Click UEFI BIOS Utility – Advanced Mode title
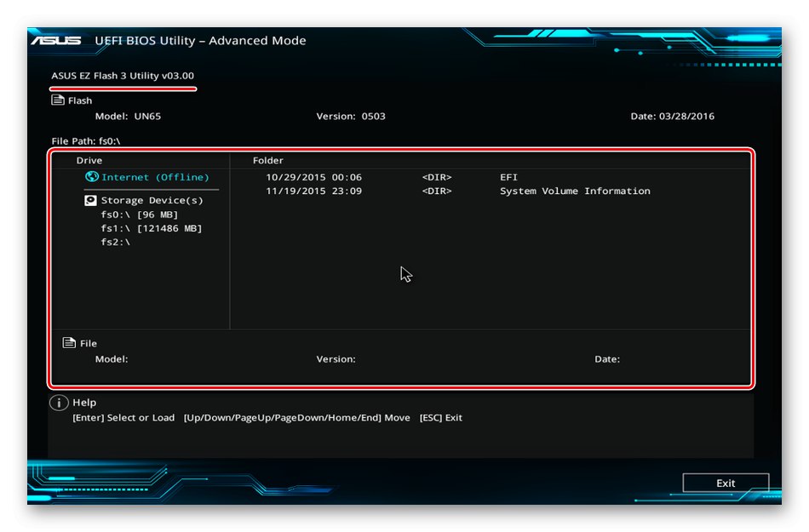Screen dimensions: 809x532 coord(200,40)
